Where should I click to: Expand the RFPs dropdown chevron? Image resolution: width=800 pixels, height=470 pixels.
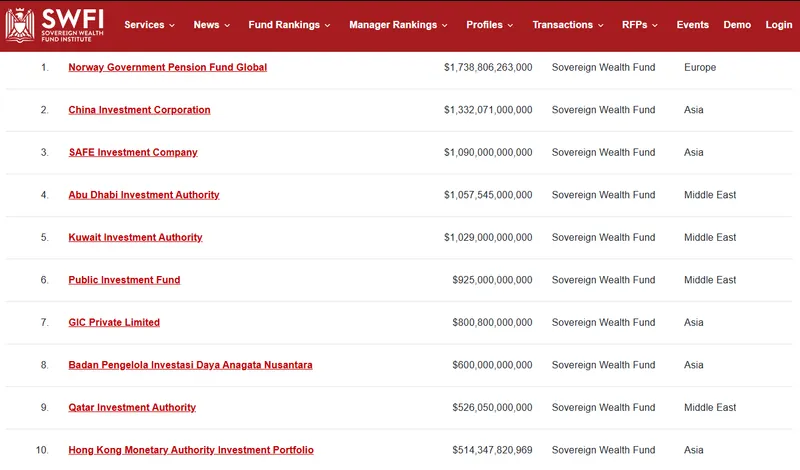pos(655,26)
